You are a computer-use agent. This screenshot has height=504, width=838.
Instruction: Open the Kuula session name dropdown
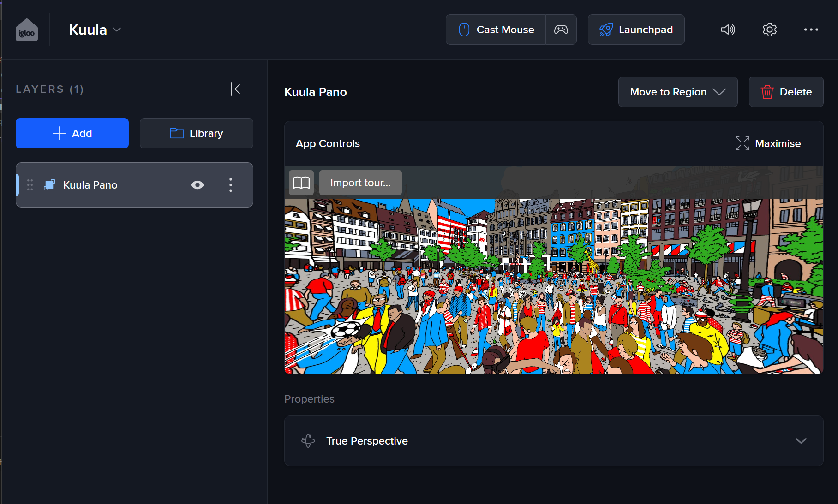coord(95,30)
